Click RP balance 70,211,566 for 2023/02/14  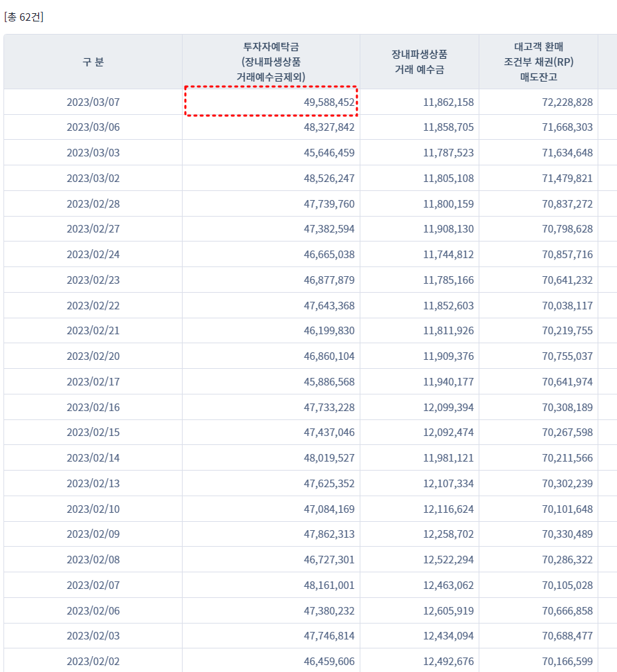[x=567, y=457]
